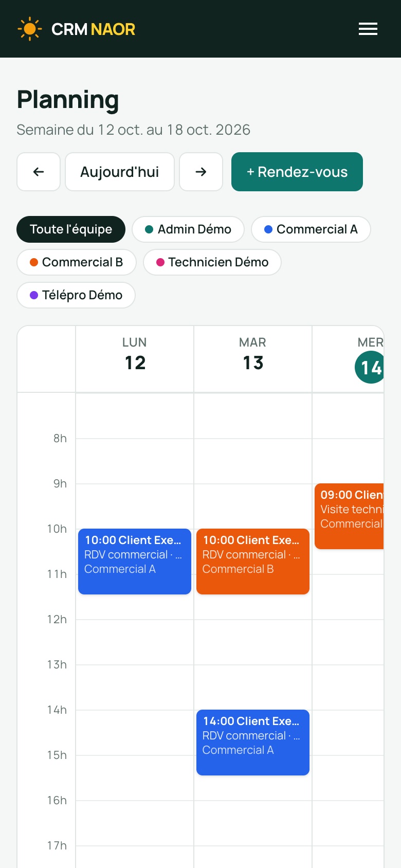This screenshot has width=401, height=868.
Task: Filter planning by Admin Démo
Action: pyautogui.click(x=188, y=229)
